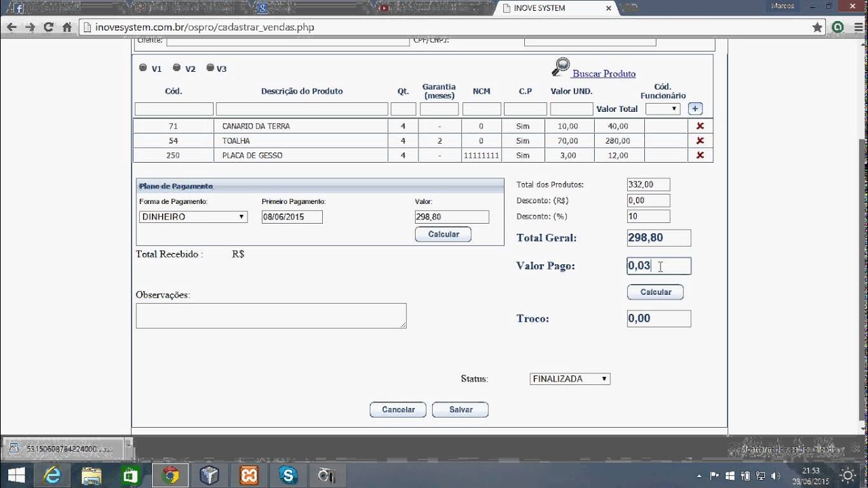Click the Descrição do Produto input field
This screenshot has width=868, height=488.
pos(302,109)
